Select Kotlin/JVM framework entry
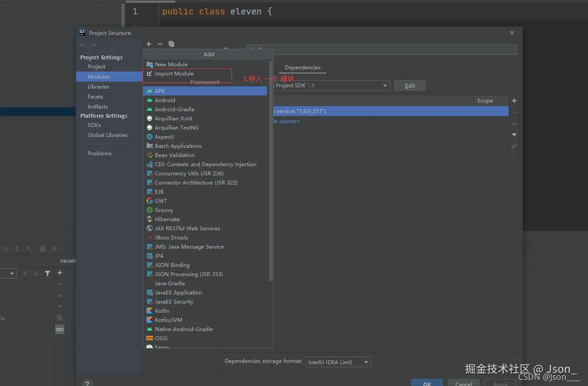Viewport: 588px width, 386px height. click(x=205, y=320)
